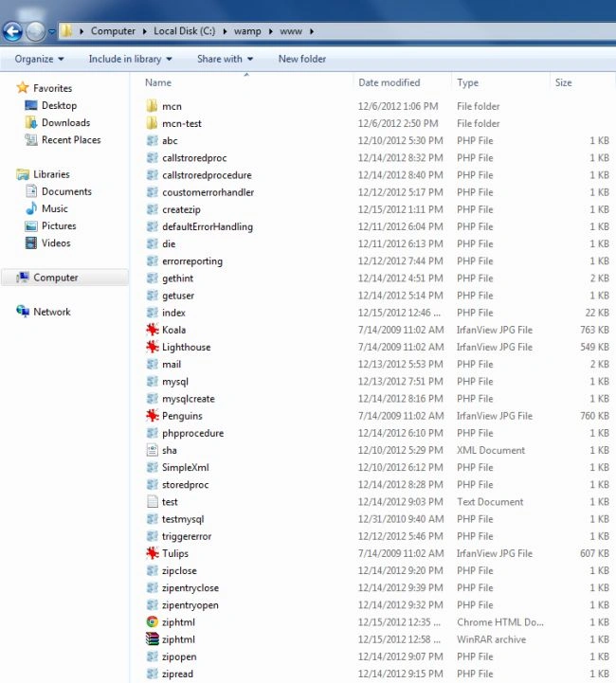
Task: Select the abc PHP file icon
Action: 152,140
